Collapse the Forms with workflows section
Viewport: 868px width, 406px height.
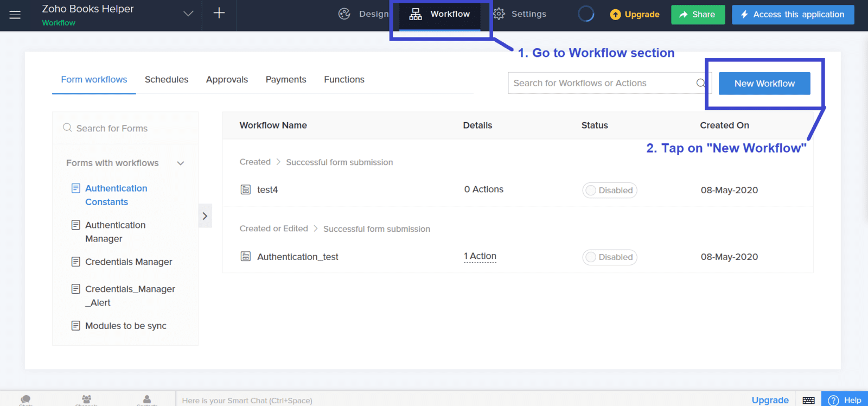tap(181, 163)
